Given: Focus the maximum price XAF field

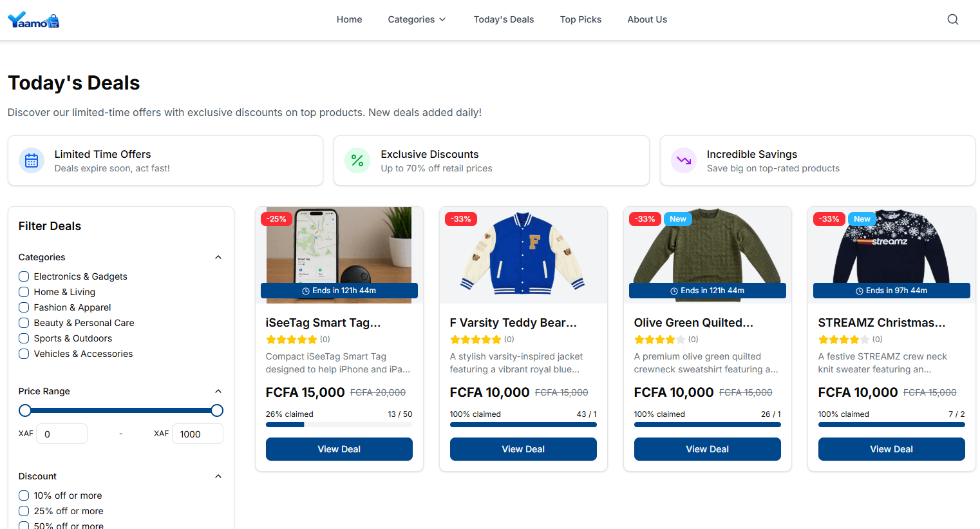Looking at the screenshot, I should (198, 434).
